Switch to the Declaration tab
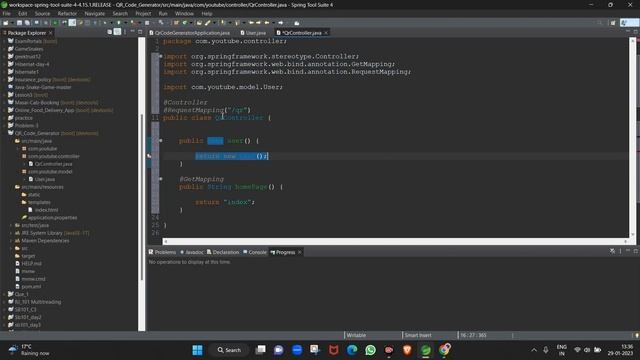 [223, 252]
